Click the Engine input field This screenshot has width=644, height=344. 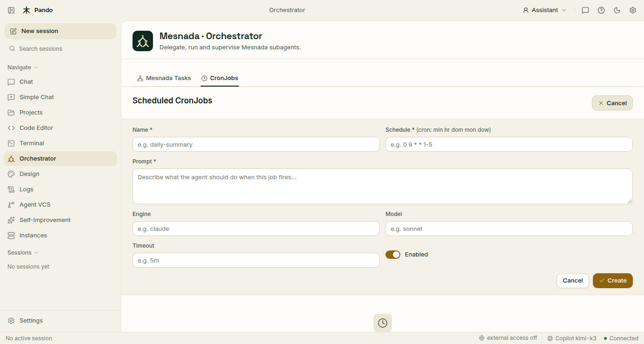(256, 229)
